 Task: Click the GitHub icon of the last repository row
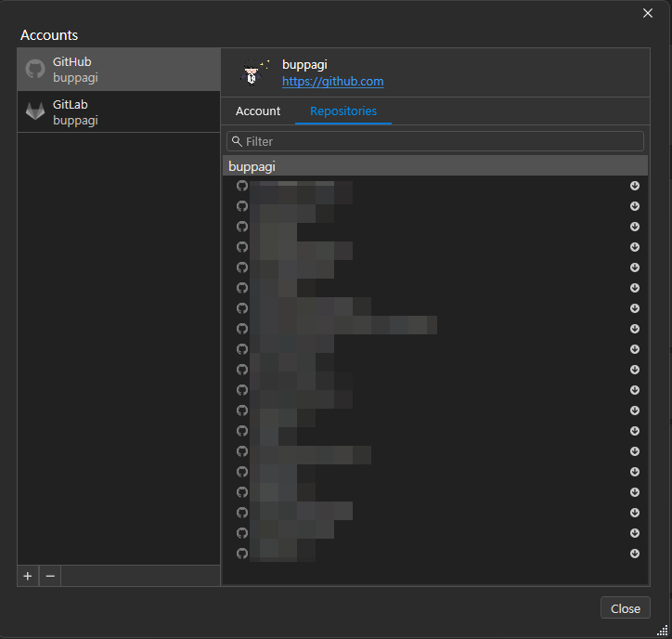(x=242, y=554)
